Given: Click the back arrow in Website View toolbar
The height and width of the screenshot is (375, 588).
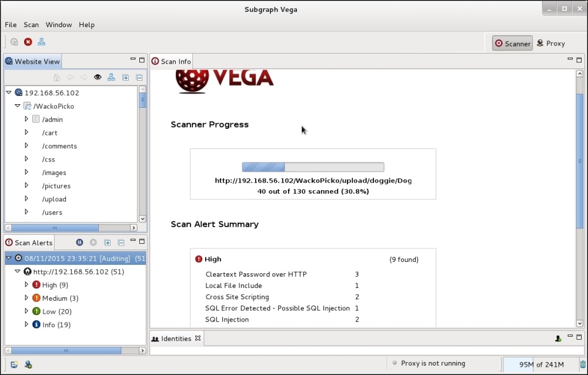Looking at the screenshot, I should [x=70, y=77].
